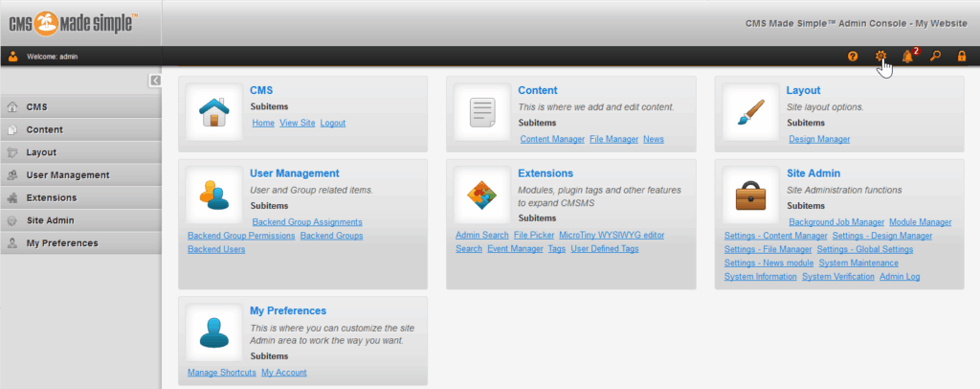980x389 pixels.
Task: Click the Home link in CMS card
Action: [263, 124]
